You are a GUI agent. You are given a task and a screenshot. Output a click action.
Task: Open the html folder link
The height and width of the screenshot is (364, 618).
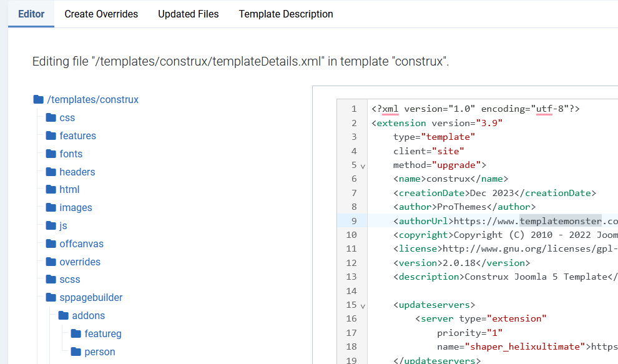69,190
